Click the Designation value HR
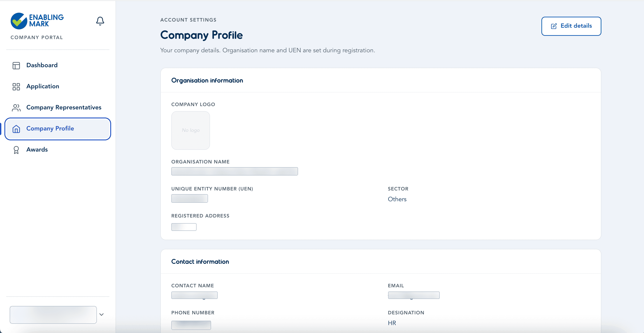The width and height of the screenshot is (644, 333). coord(392,323)
